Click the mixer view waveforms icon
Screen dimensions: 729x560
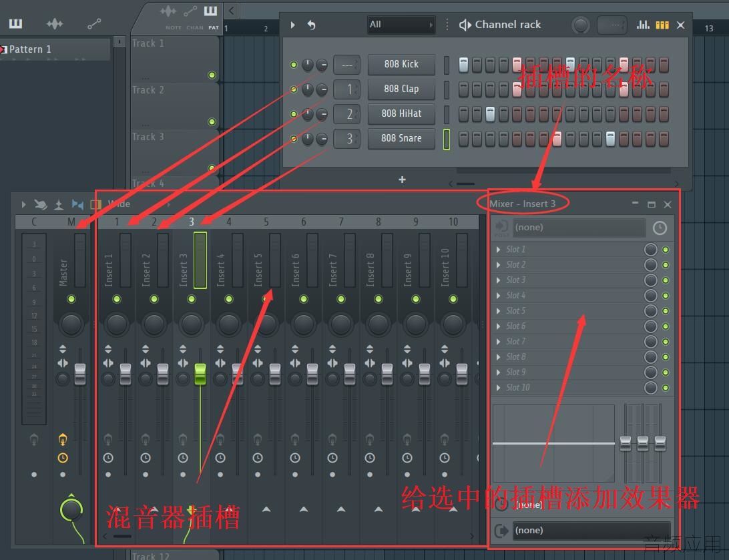coord(77,204)
